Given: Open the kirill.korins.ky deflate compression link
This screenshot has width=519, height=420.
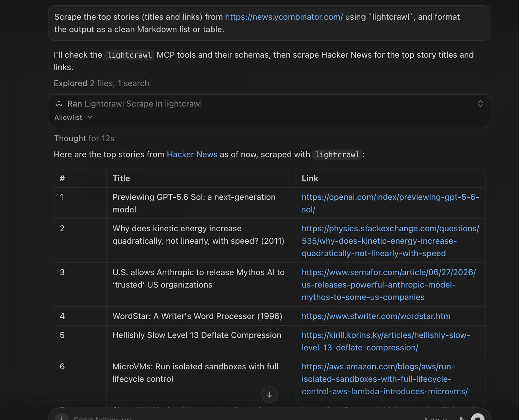Looking at the screenshot, I should [x=386, y=341].
